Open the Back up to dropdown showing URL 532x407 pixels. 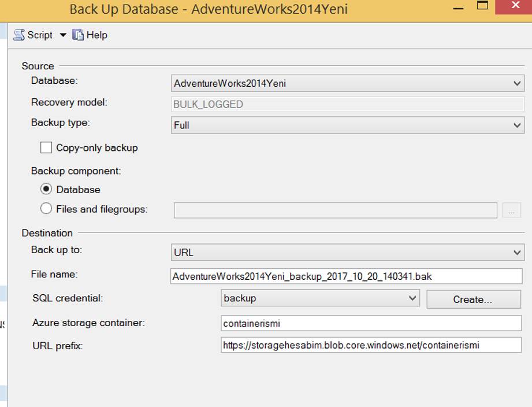[x=348, y=252]
